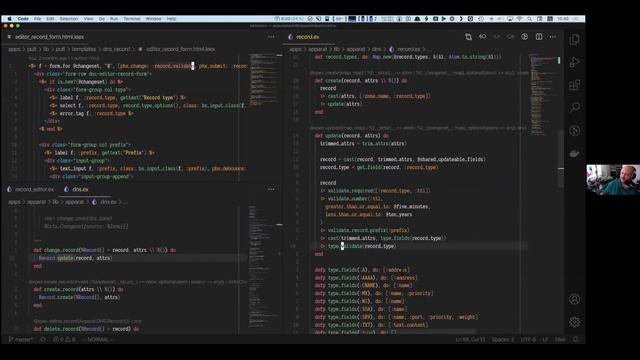The height and width of the screenshot is (360, 640).
Task: Open the View menu
Action: click(89, 19)
